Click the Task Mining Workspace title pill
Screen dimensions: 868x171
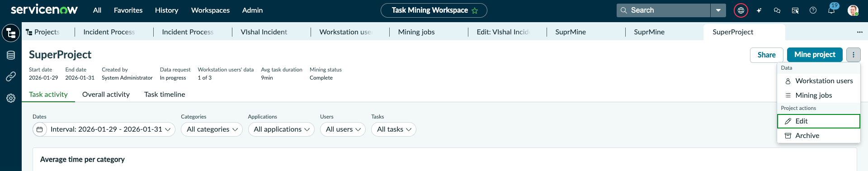point(434,10)
